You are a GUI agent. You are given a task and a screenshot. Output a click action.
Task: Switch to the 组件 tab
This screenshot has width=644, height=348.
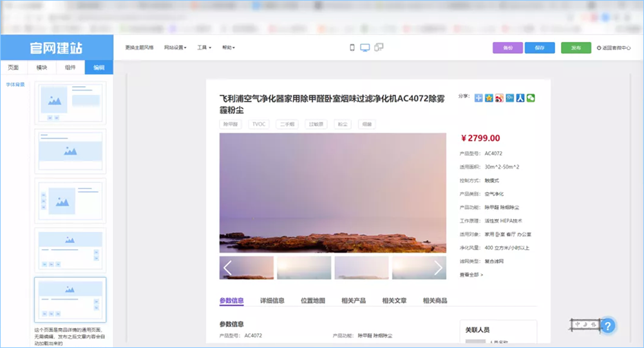pos(70,68)
